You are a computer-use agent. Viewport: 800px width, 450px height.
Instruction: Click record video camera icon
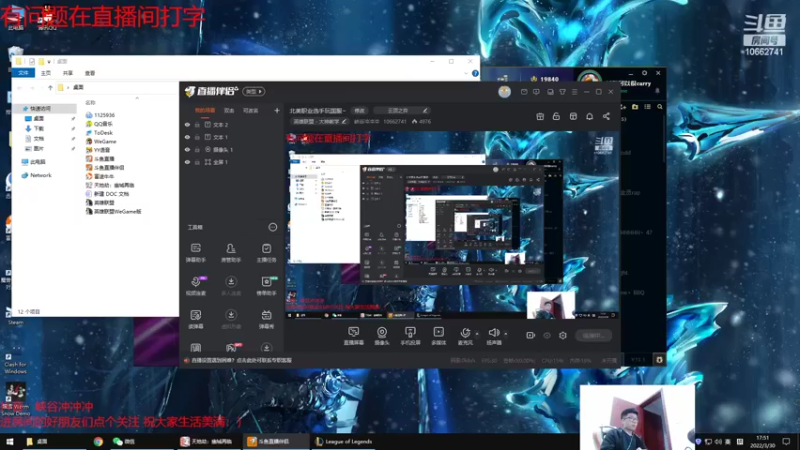[x=531, y=336]
